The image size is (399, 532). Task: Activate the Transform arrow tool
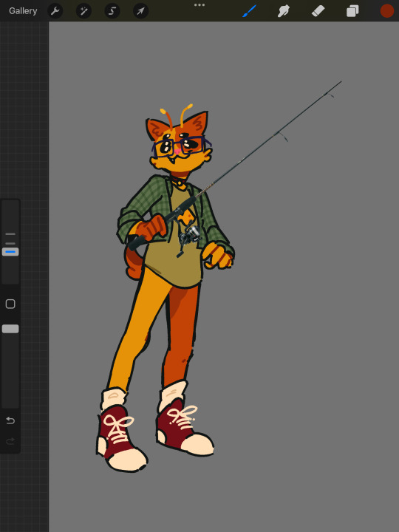(x=140, y=11)
